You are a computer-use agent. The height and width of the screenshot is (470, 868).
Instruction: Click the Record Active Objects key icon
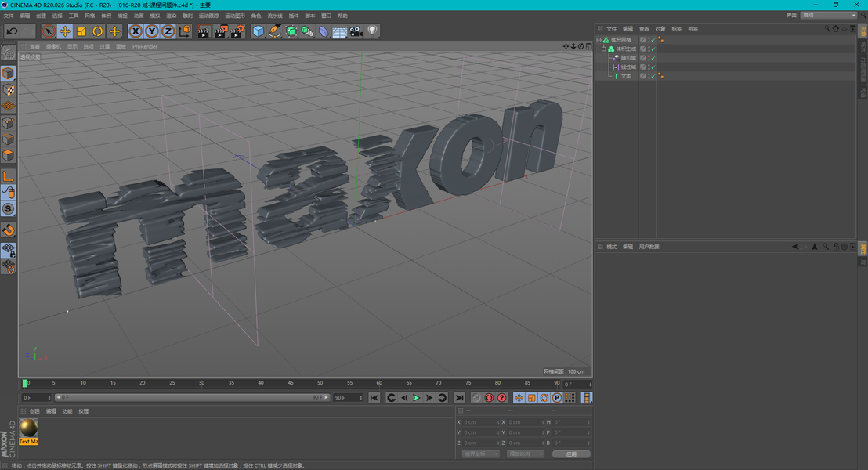click(x=476, y=397)
